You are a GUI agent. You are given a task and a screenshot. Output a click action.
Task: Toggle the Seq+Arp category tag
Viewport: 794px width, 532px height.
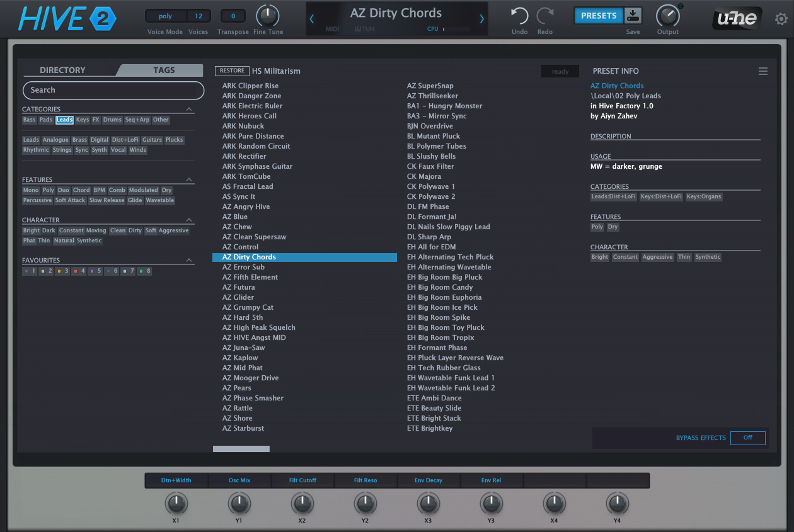point(137,120)
